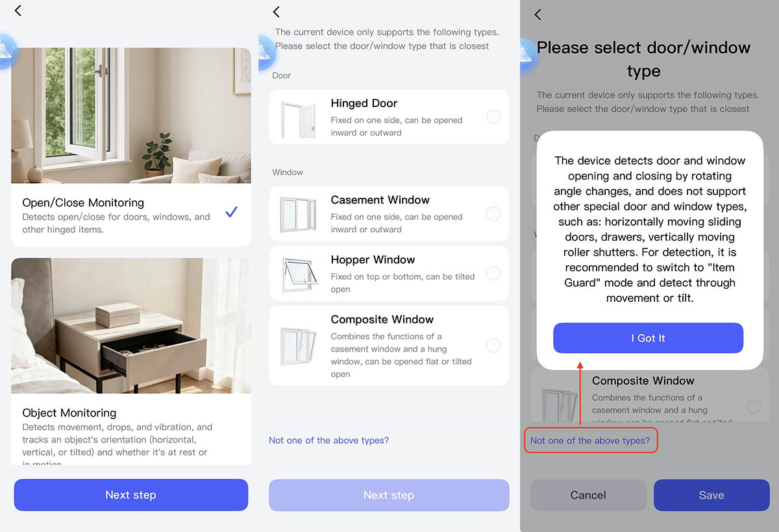Tap the nightstand drawer photo thumbnail
This screenshot has width=779, height=532.
[131, 326]
